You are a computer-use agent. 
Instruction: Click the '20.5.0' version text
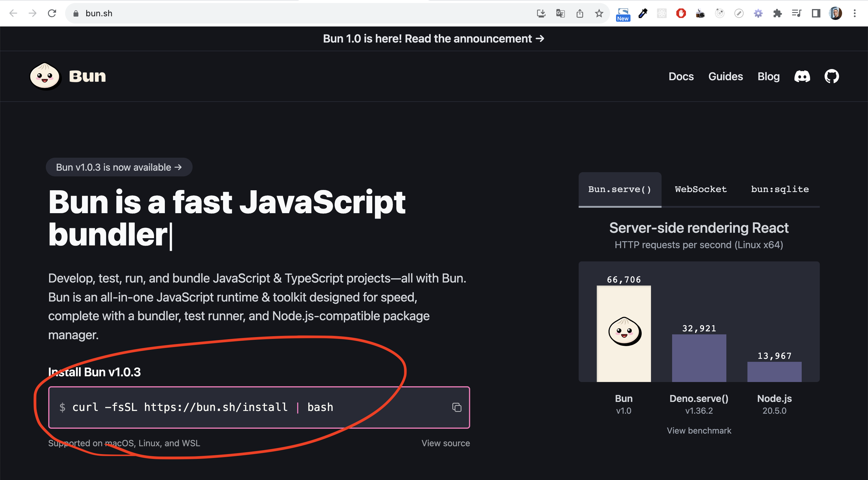(x=774, y=411)
